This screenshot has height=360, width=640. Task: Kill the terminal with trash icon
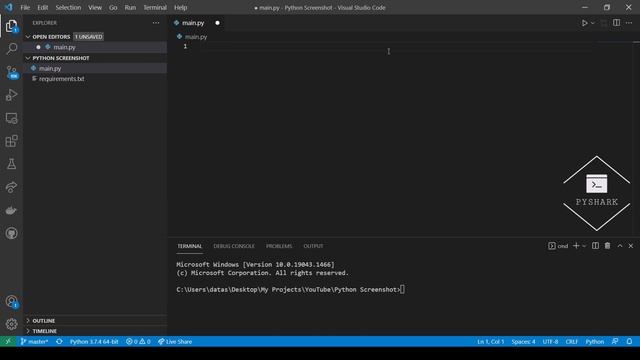click(607, 246)
